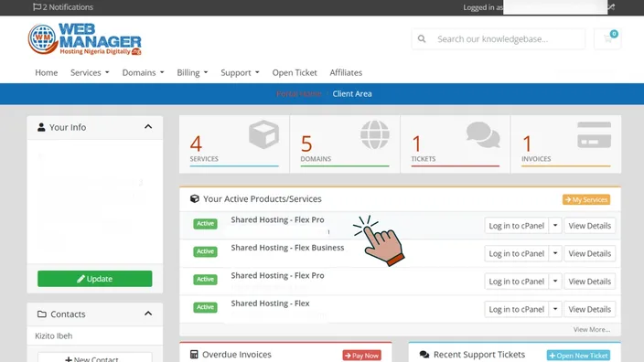Screen dimensions: 644x362
Task: Log in to cPanel for first Flex Pro
Action: (x=516, y=225)
